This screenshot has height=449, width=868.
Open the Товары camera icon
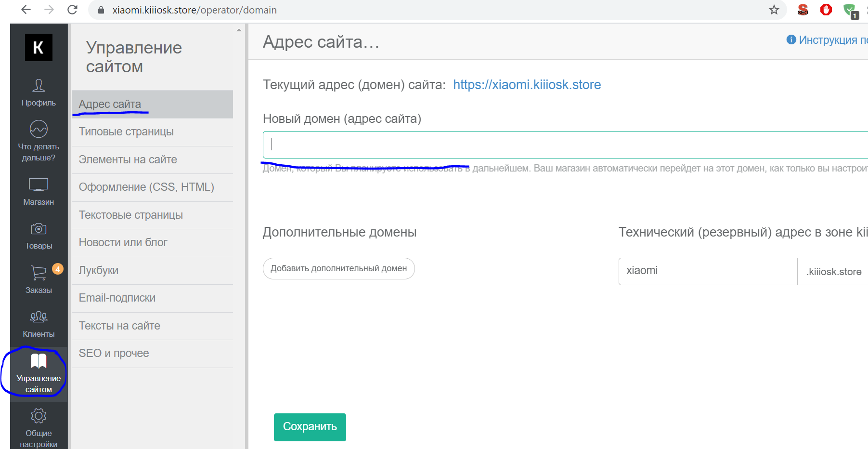click(39, 229)
